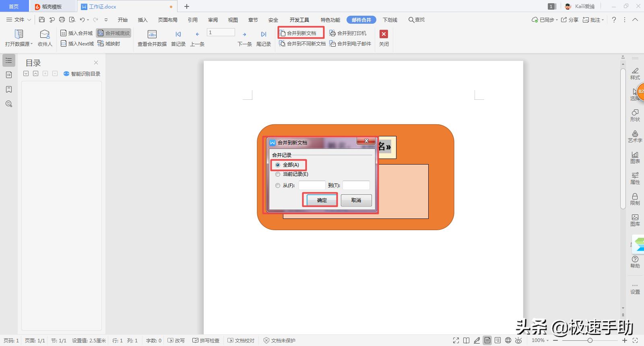Click View Merged Data icon (查看合并数据)
This screenshot has width=644, height=346.
pos(152,34)
